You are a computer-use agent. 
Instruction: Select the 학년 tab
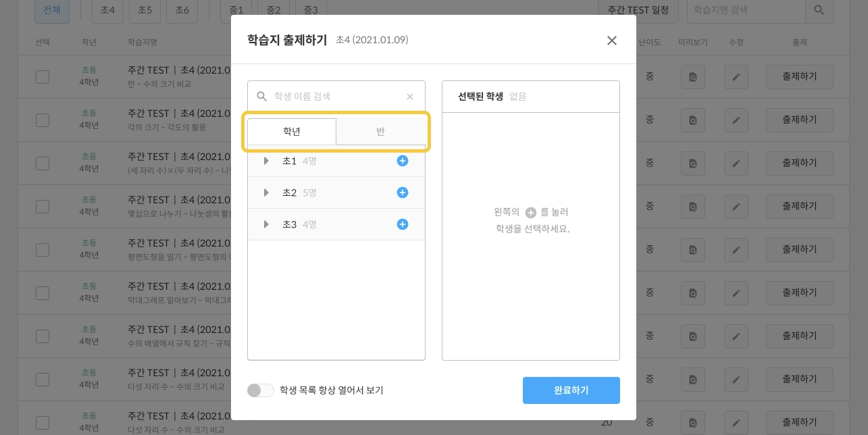[292, 132]
